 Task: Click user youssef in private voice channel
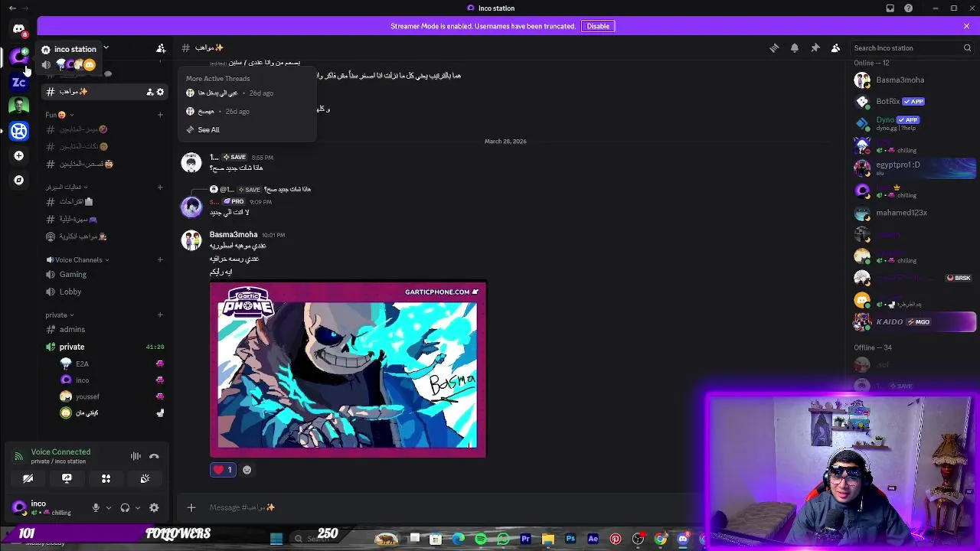point(113,396)
